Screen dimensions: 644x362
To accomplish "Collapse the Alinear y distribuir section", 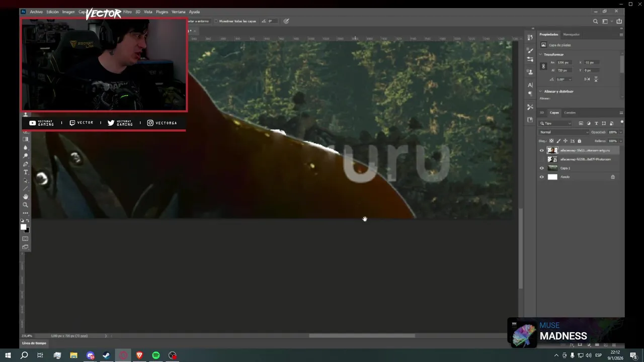I will 541,92.
